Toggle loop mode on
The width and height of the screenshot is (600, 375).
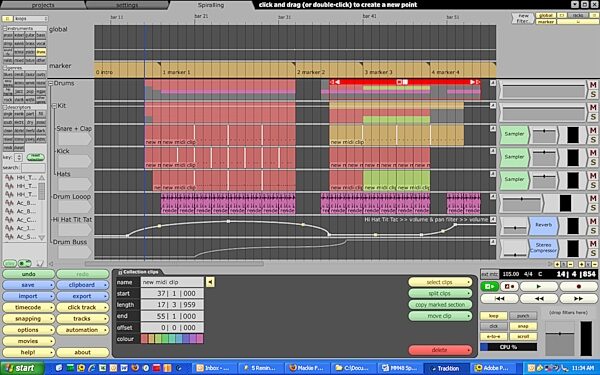[x=494, y=316]
